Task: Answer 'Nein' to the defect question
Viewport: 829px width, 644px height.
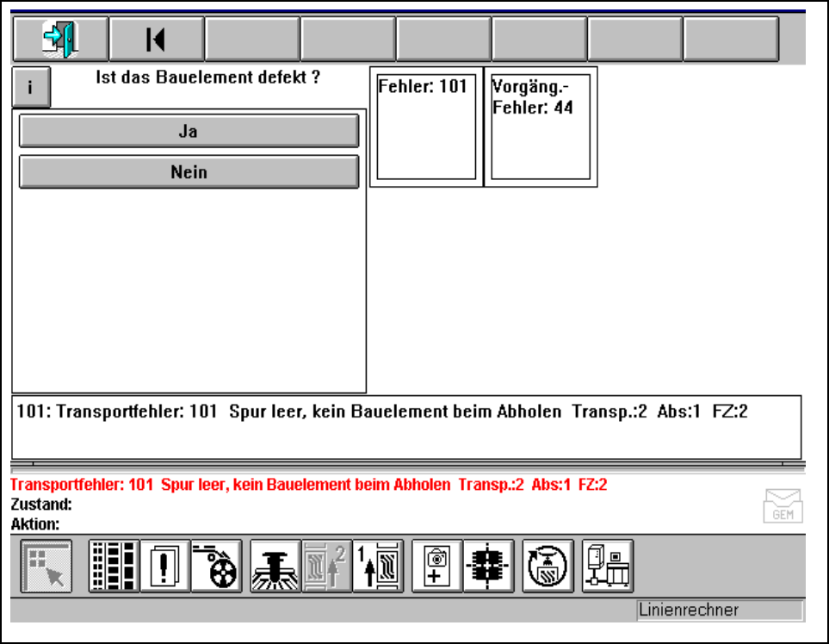Action: tap(189, 172)
